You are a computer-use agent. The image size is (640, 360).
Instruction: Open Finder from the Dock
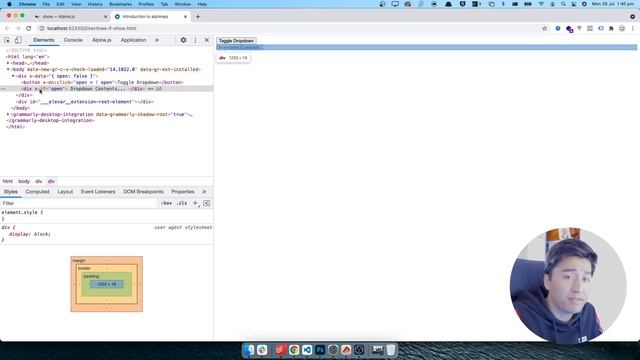coord(249,350)
